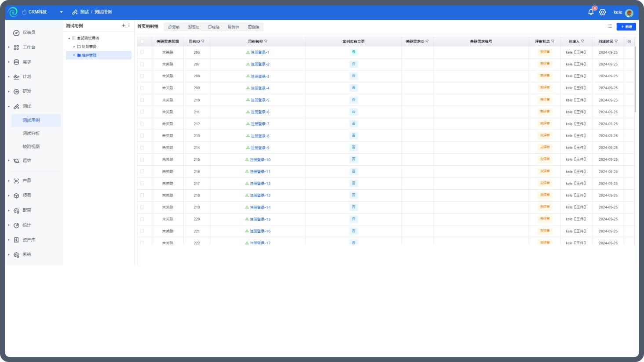Tick the select-all checkbox in table header
This screenshot has height=362, width=644.
[142, 42]
